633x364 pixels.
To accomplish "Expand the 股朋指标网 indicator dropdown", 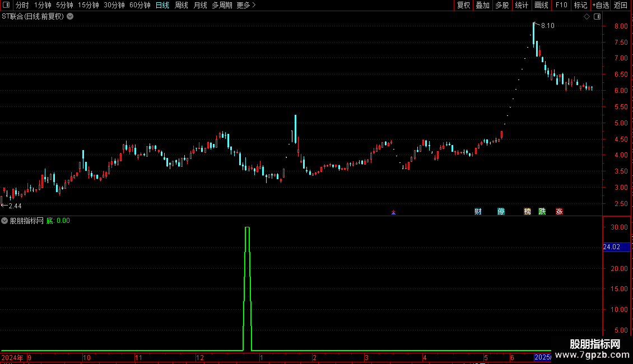I will click(x=4, y=221).
